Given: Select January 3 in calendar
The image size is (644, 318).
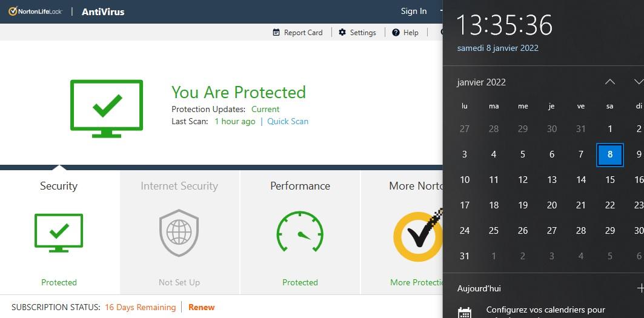Looking at the screenshot, I should click(x=465, y=154).
